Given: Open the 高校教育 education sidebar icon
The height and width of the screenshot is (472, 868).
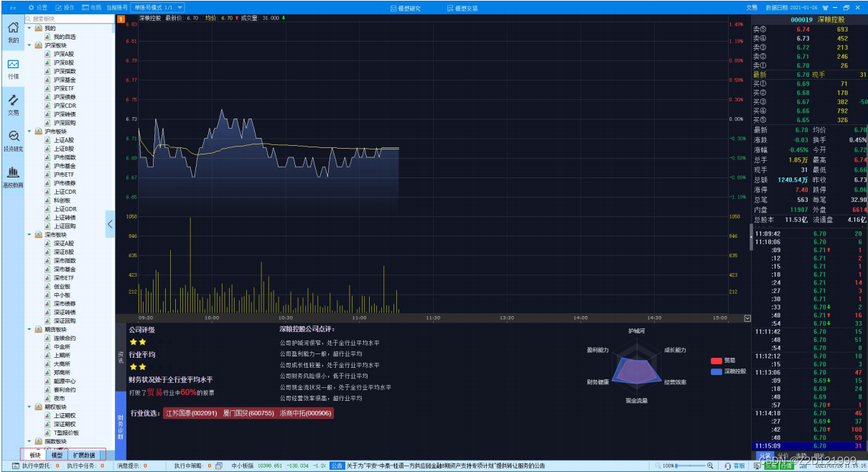Looking at the screenshot, I should 13,177.
